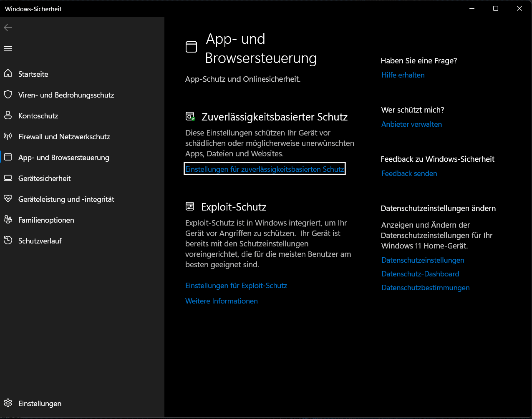This screenshot has height=419, width=532.
Task: Click 'App-Schutz und Onlinesicherheit.' subtitle
Action: click(x=243, y=79)
